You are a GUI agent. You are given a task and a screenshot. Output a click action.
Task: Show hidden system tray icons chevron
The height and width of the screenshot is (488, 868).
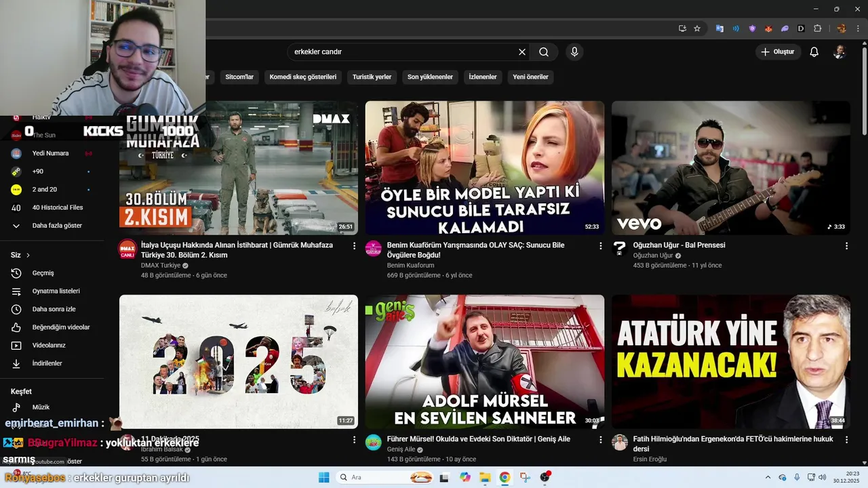768,477
